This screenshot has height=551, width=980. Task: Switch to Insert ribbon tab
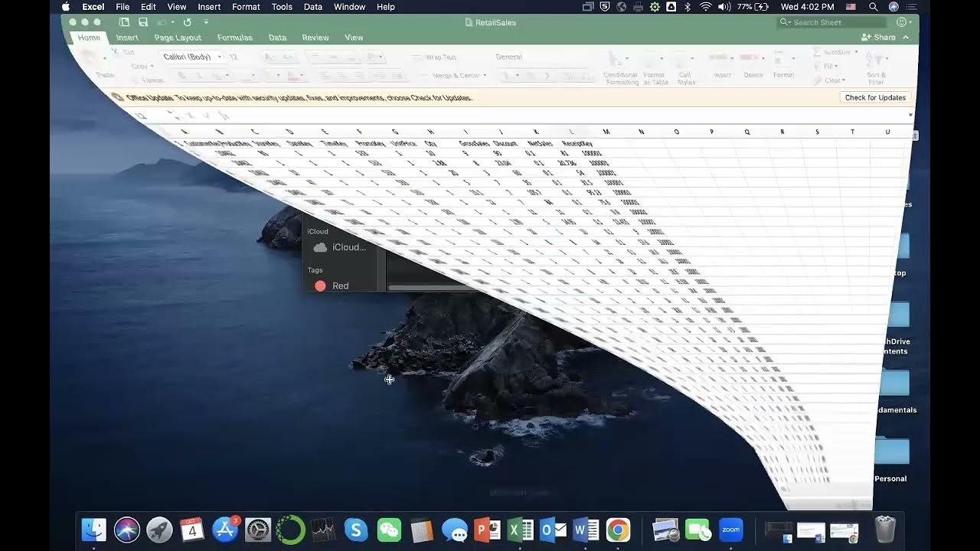pos(127,37)
